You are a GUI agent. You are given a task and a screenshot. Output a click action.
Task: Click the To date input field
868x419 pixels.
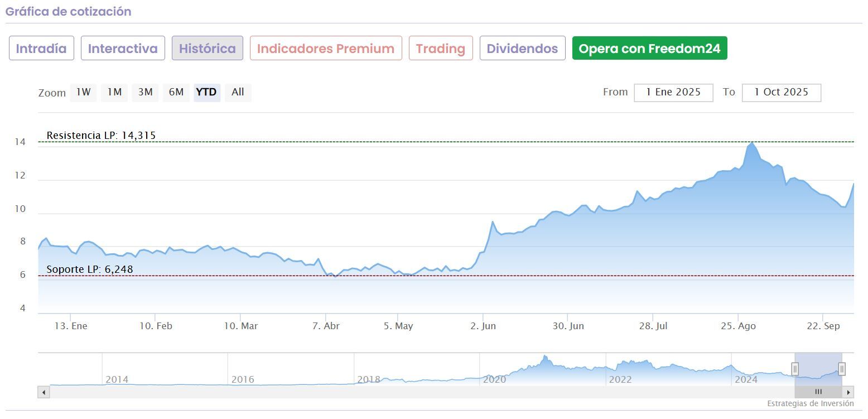(x=781, y=93)
